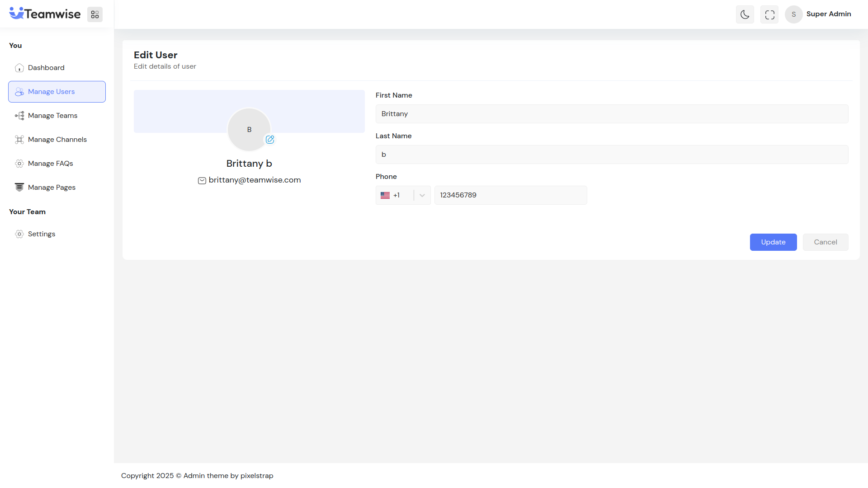
Task: Open Settings under Your Team
Action: pyautogui.click(x=42, y=234)
